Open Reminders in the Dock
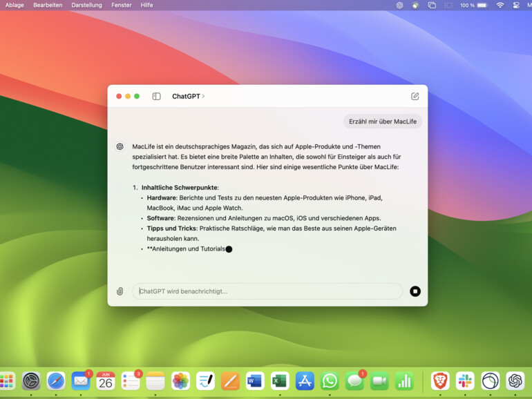Image resolution: width=532 pixels, height=399 pixels. tap(131, 380)
